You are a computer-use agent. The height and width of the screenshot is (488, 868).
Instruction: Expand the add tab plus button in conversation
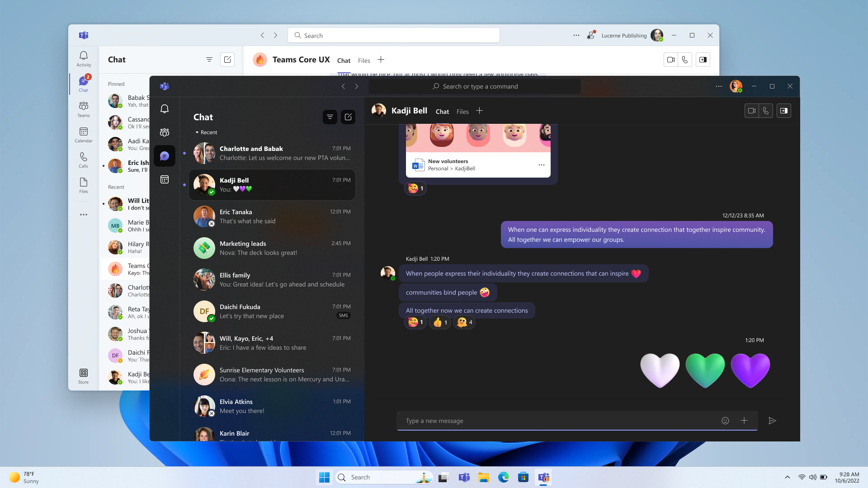[479, 111]
